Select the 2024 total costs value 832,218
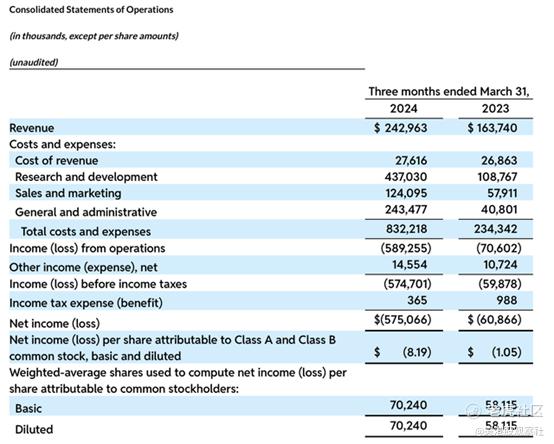The height and width of the screenshot is (444, 554). [406, 229]
